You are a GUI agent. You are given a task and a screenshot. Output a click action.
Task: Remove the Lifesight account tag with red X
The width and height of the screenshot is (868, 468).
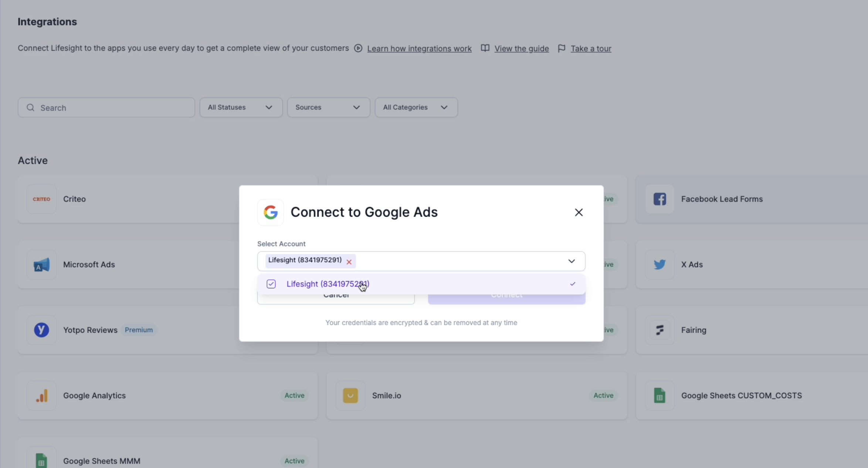(349, 262)
